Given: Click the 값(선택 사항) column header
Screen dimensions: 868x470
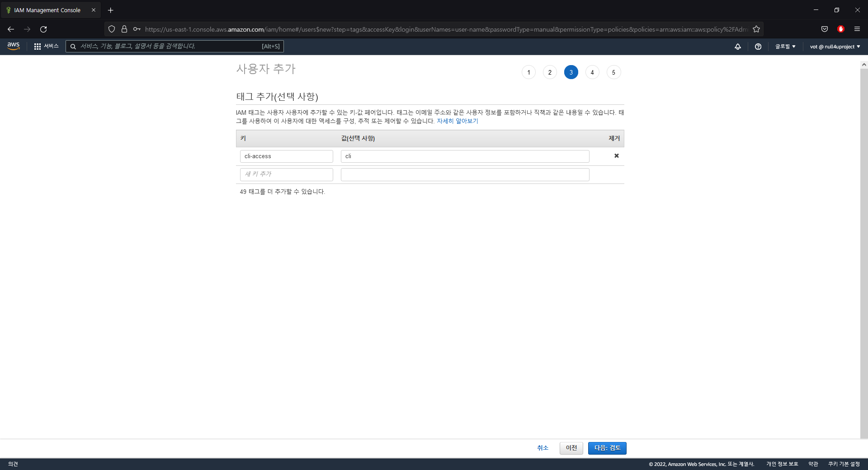Looking at the screenshot, I should click(x=358, y=138).
